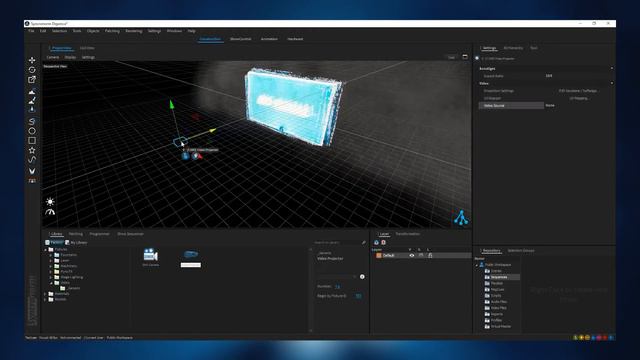Switch to the Animation tab
This screenshot has width=640, height=360.
coord(269,39)
